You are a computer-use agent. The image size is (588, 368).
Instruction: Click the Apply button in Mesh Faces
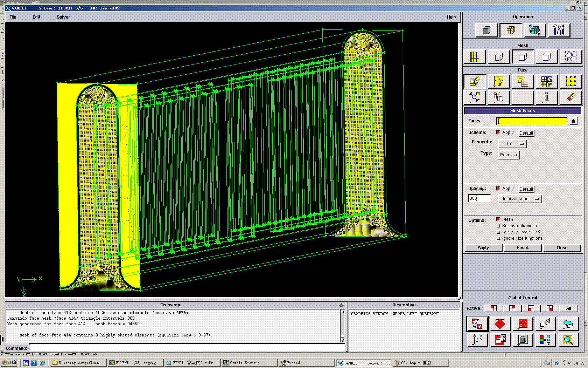[x=483, y=248]
